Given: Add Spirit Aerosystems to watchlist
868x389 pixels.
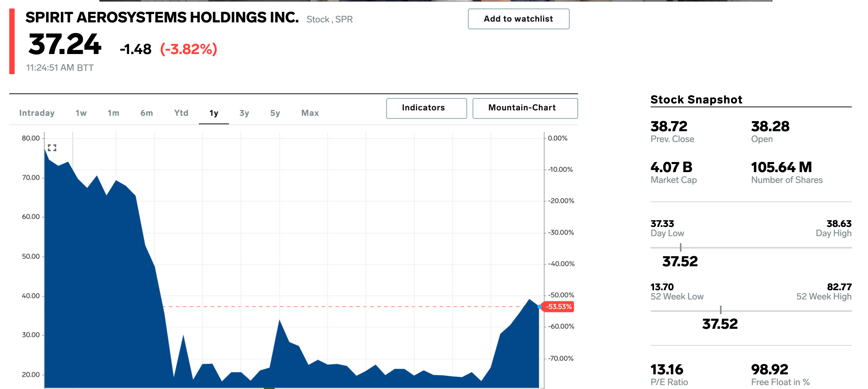Looking at the screenshot, I should 518,19.
